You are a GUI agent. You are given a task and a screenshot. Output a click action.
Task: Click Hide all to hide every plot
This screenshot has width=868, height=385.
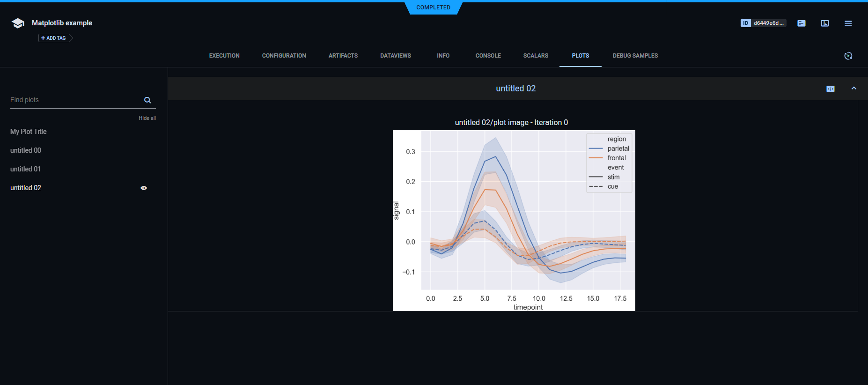147,118
